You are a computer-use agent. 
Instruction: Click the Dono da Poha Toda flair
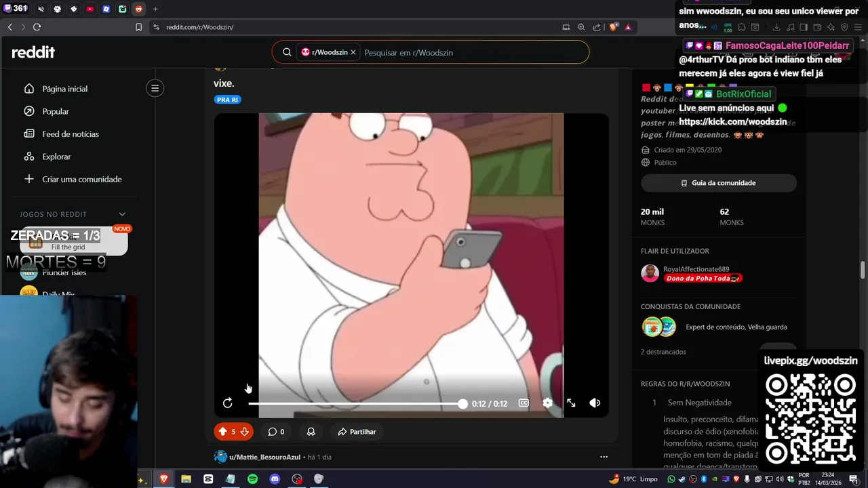pos(703,279)
